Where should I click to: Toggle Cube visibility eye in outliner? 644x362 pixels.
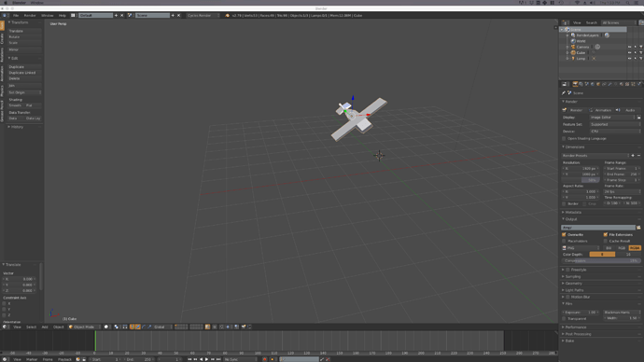630,52
